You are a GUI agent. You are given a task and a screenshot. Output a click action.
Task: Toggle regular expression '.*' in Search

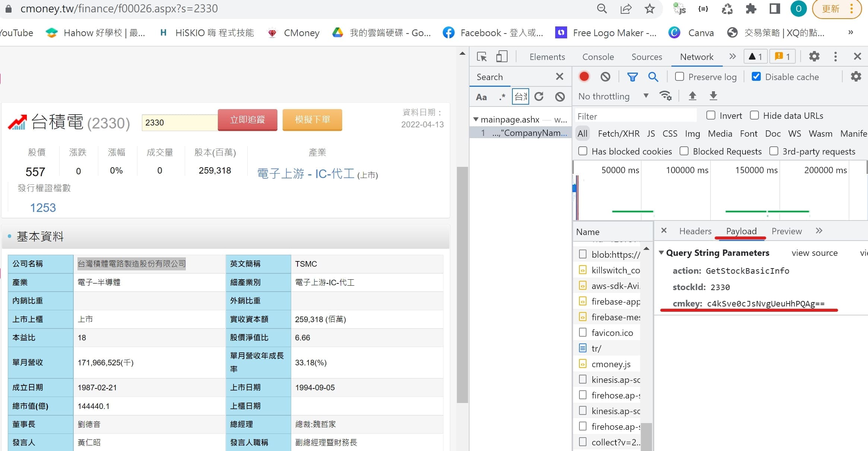tap(502, 97)
